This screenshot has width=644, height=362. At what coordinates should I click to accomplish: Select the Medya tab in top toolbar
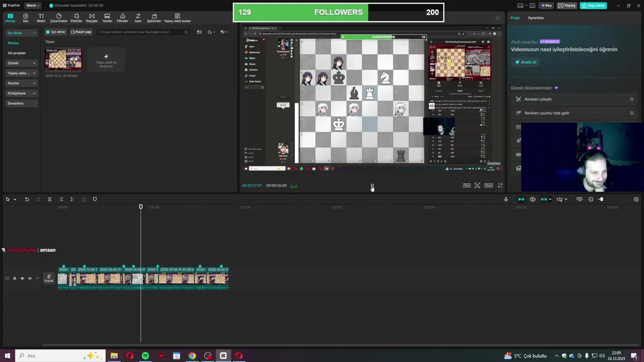click(10, 18)
